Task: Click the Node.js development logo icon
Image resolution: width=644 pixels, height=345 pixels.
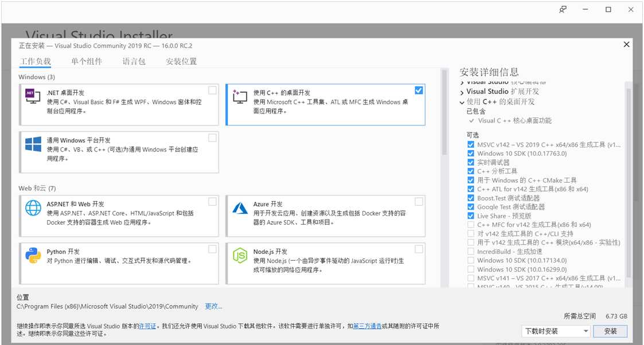Action: [x=240, y=256]
